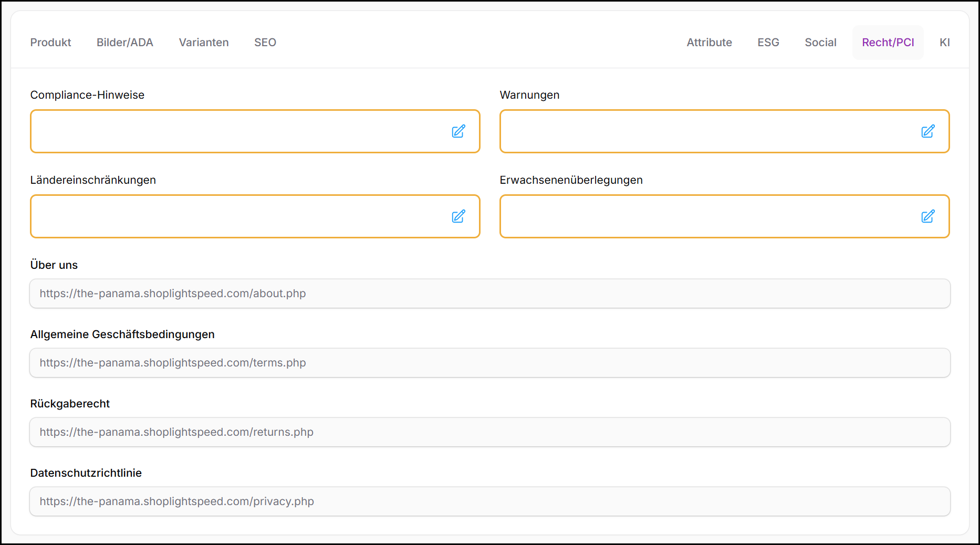The width and height of the screenshot is (980, 545).
Task: Focus the Compliance-Hinweise text box
Action: click(236, 131)
